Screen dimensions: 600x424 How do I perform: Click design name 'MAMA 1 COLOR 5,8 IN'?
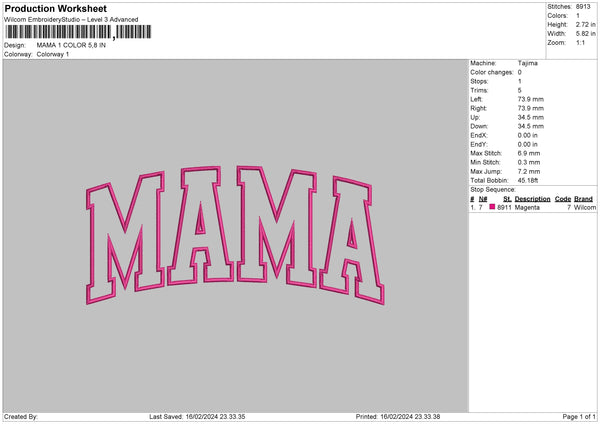tap(71, 45)
